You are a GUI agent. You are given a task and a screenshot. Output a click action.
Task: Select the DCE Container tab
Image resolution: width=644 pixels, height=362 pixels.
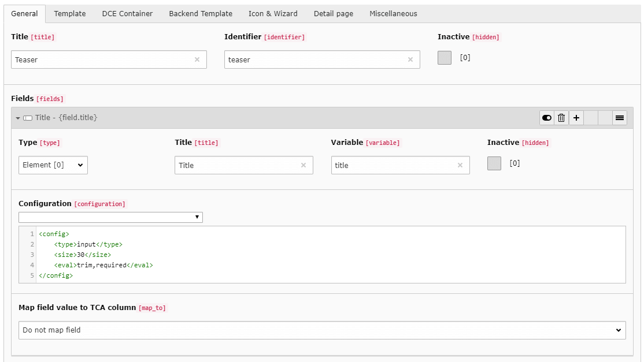pyautogui.click(x=127, y=13)
